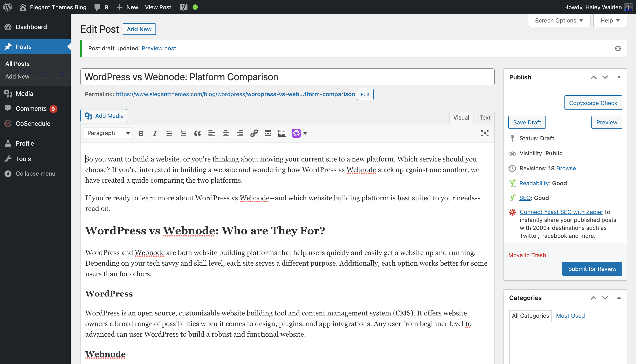
Task: Open the Paragraph format dropdown
Action: click(108, 133)
